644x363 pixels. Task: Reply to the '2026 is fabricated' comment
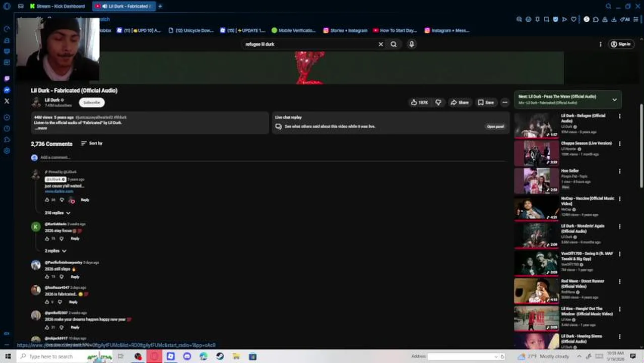[x=73, y=302]
